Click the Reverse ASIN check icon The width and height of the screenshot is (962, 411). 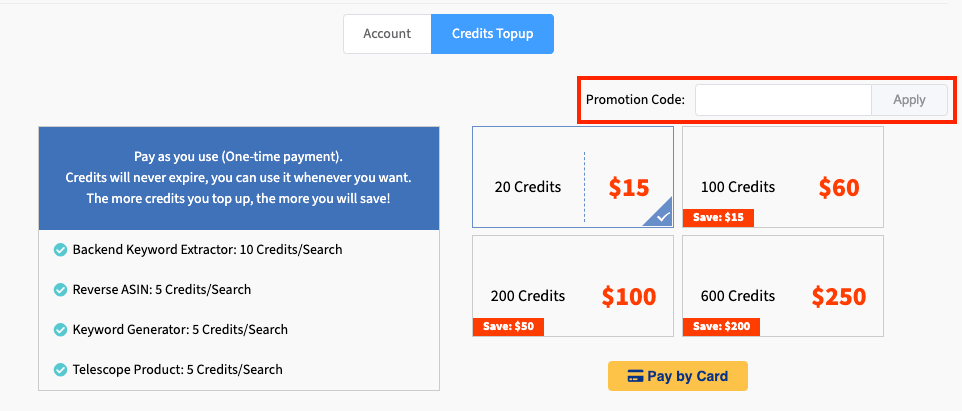tap(60, 290)
